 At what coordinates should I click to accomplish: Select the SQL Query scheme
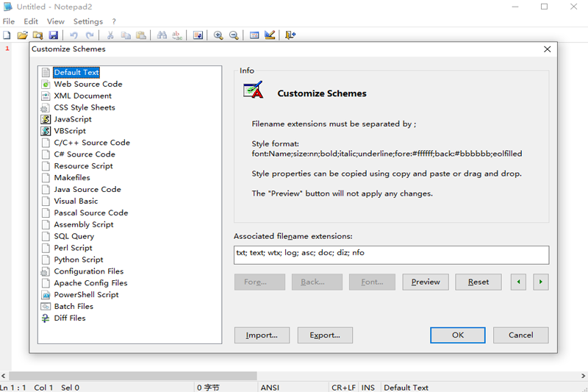pos(74,236)
